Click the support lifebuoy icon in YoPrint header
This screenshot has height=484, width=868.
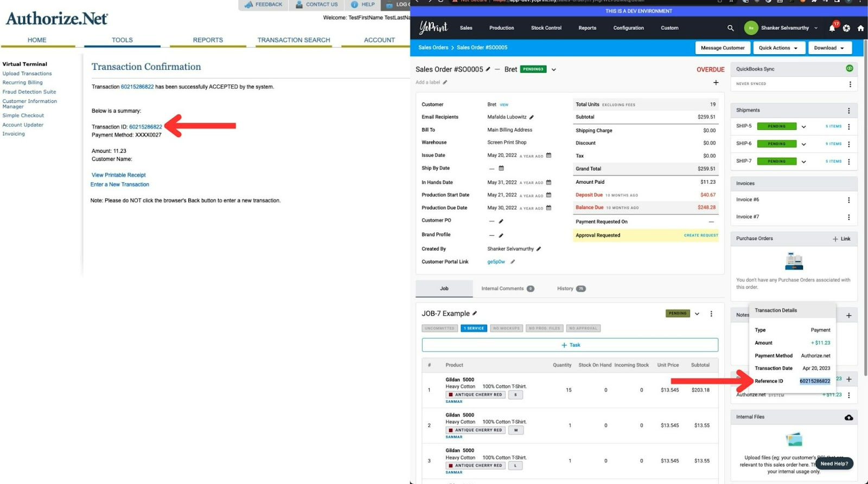(846, 28)
